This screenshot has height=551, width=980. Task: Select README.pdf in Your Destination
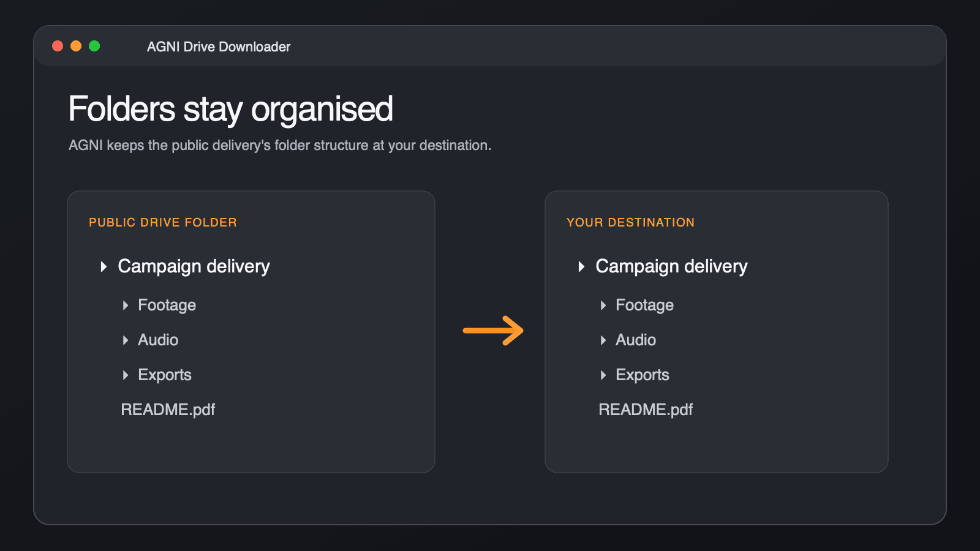[x=646, y=410]
